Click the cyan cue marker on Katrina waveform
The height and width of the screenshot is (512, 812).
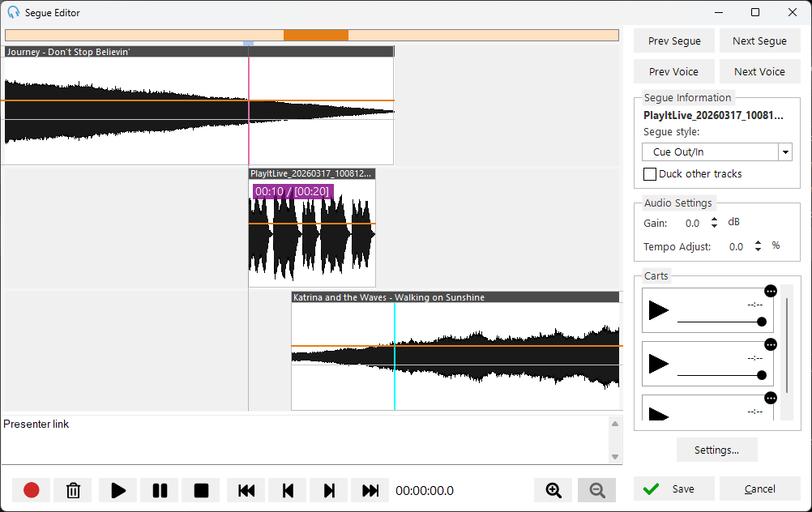click(395, 356)
